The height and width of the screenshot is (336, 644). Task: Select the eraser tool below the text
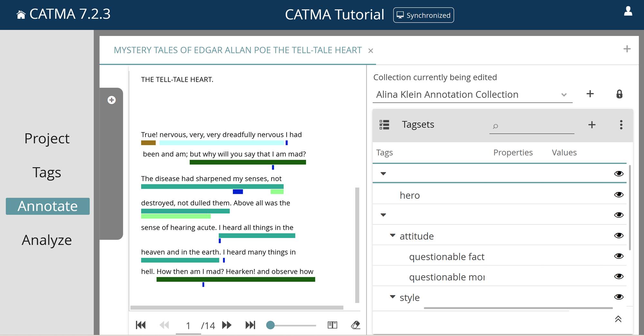(x=356, y=325)
